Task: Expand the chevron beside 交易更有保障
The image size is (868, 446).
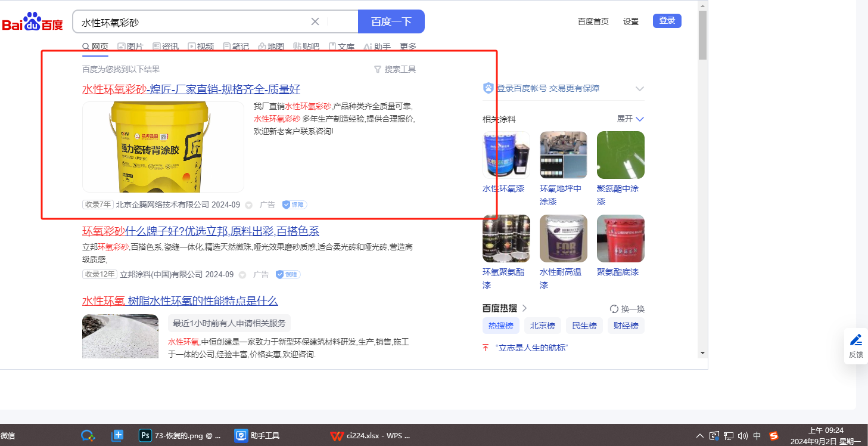Action: tap(640, 89)
